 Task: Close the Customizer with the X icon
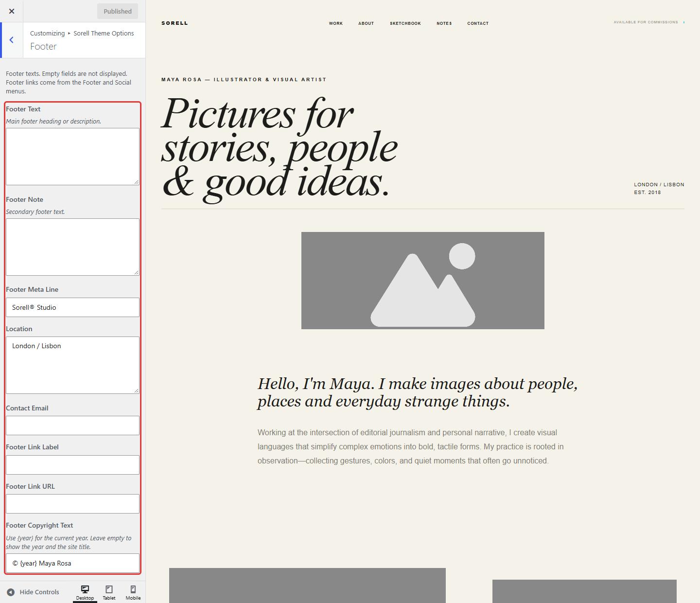12,11
